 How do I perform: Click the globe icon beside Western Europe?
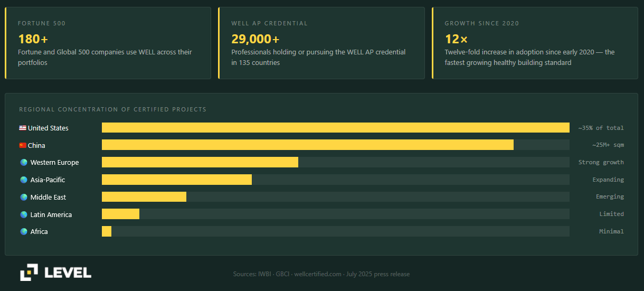(24, 162)
